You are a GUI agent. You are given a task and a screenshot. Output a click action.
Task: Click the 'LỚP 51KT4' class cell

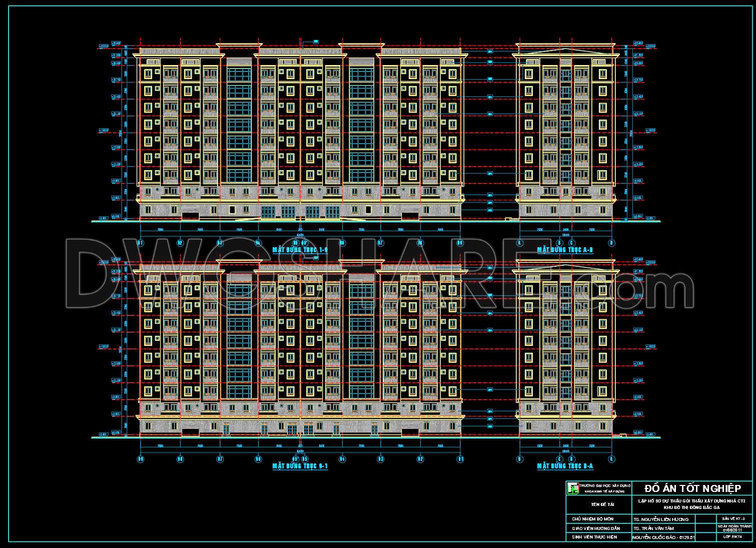(x=733, y=537)
